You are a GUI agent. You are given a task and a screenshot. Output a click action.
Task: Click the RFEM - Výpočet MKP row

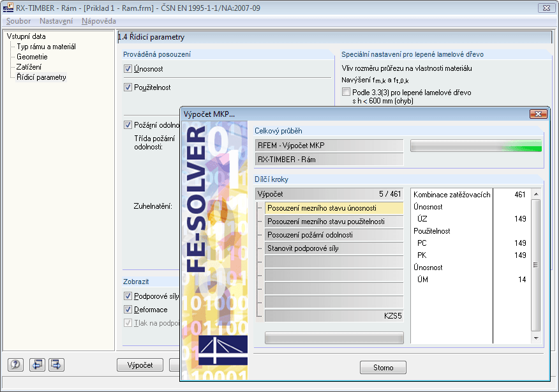click(x=329, y=146)
